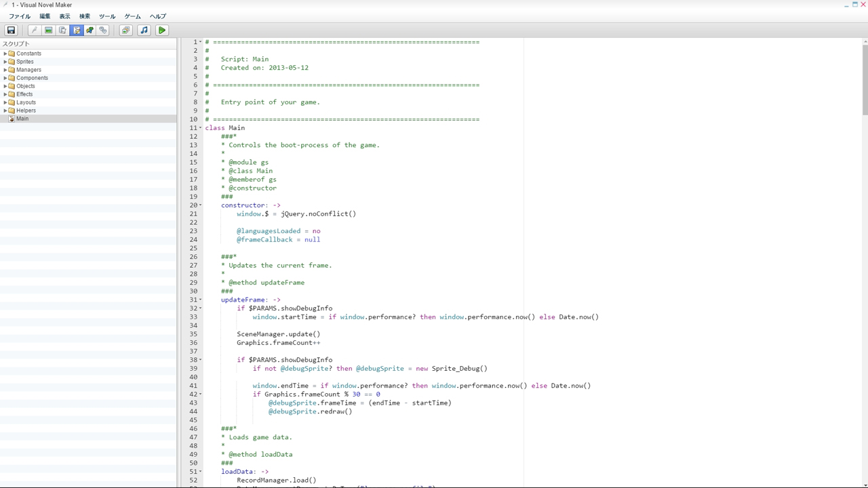This screenshot has height=488, width=868.
Task: Collapse code fold at line 20 constructor
Action: (x=200, y=205)
